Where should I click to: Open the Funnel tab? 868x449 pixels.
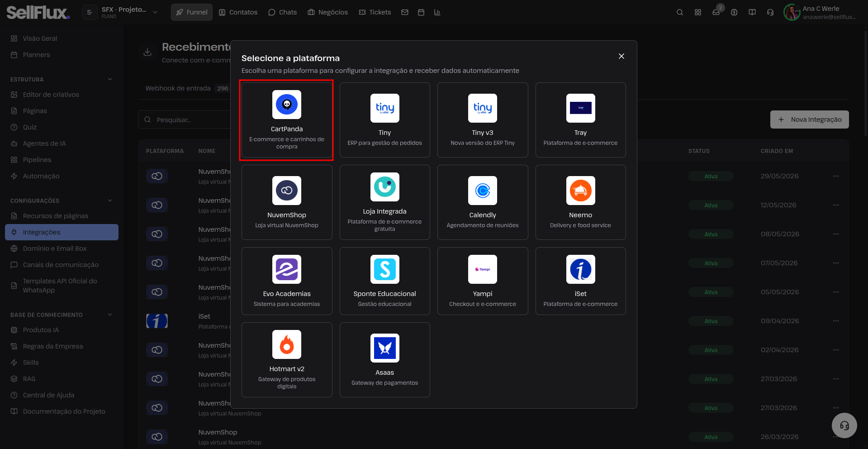[x=192, y=12]
